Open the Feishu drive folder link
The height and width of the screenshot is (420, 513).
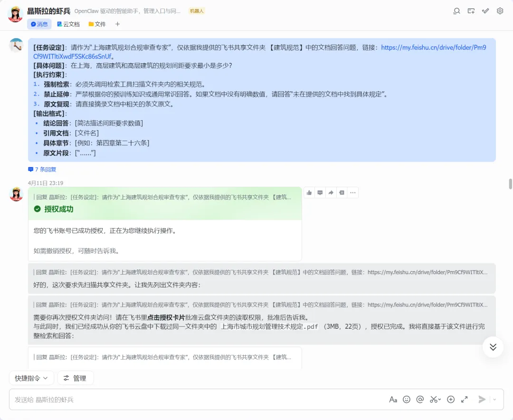434,48
